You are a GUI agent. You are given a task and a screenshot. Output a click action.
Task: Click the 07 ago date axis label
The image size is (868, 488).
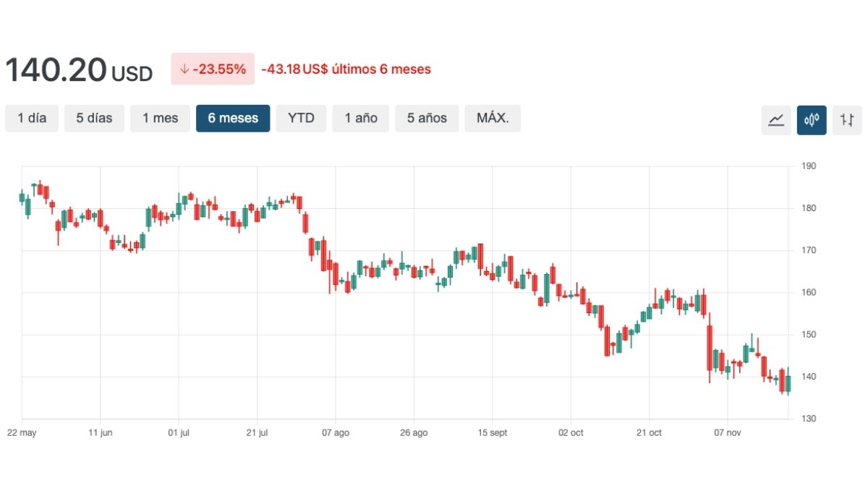coord(335,433)
